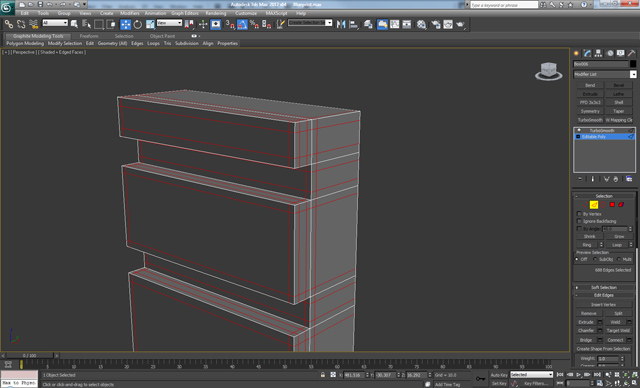Click the Select and Link tool

click(x=9, y=24)
